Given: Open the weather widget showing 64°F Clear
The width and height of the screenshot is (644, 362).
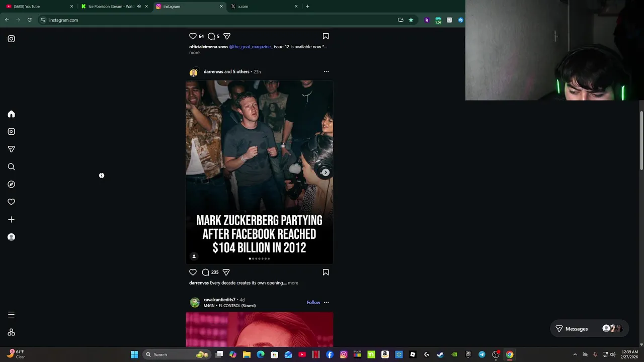Looking at the screenshot, I should (15, 354).
